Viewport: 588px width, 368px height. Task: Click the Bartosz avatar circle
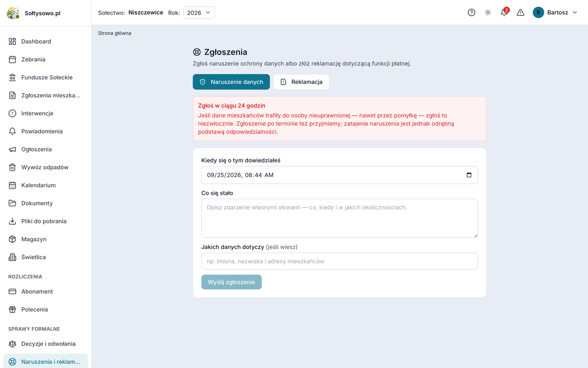pyautogui.click(x=539, y=13)
